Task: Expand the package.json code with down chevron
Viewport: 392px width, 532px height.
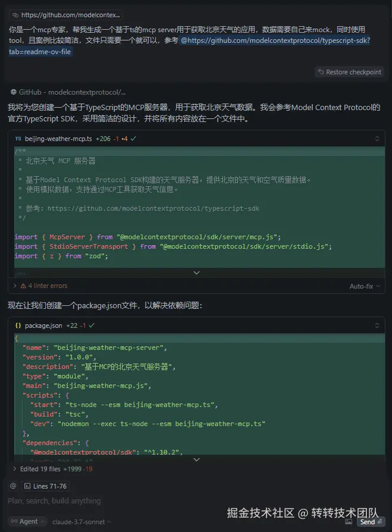Action: click(x=196, y=460)
